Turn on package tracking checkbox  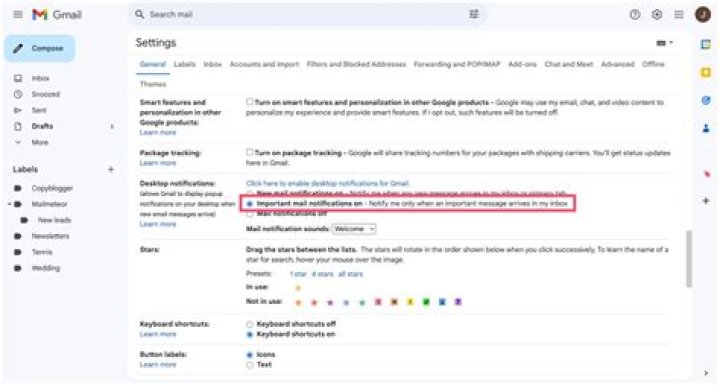[x=249, y=152]
